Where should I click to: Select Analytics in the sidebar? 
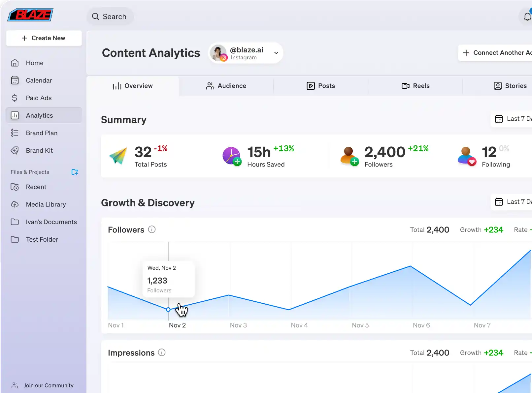coord(44,115)
